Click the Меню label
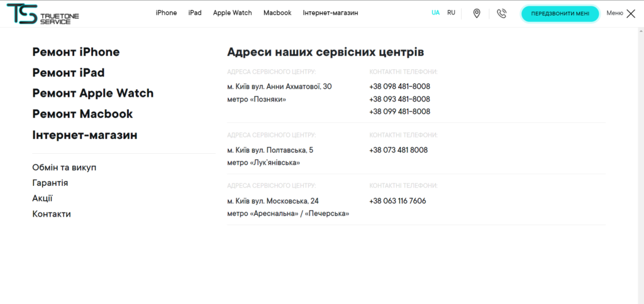The width and height of the screenshot is (644, 304). tap(615, 13)
